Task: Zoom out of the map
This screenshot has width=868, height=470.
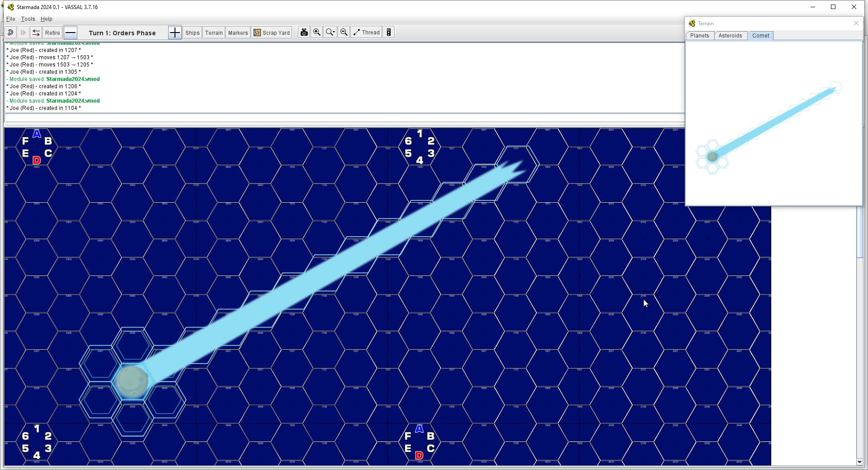Action: pos(344,33)
